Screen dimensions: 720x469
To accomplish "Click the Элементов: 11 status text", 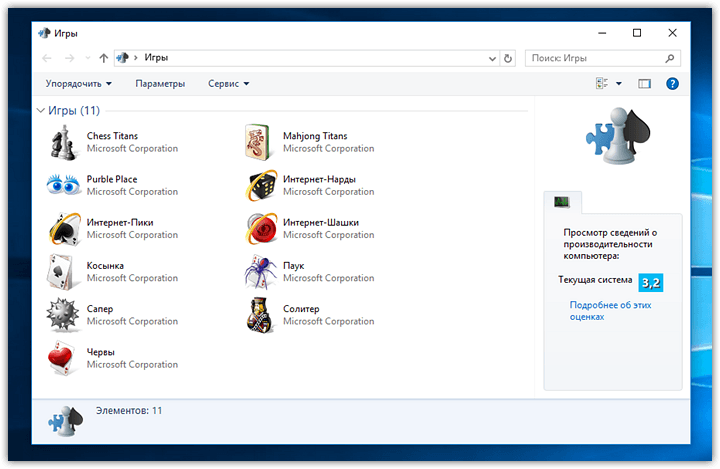I will coord(129,411).
